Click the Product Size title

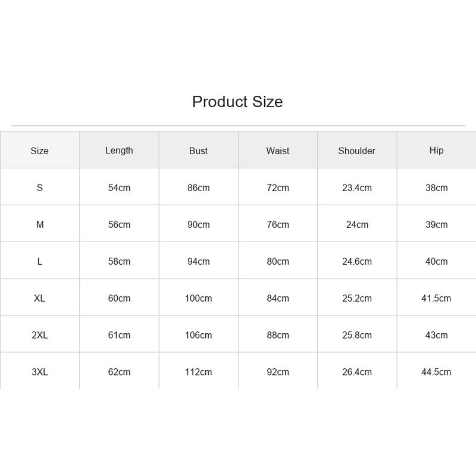click(x=237, y=102)
